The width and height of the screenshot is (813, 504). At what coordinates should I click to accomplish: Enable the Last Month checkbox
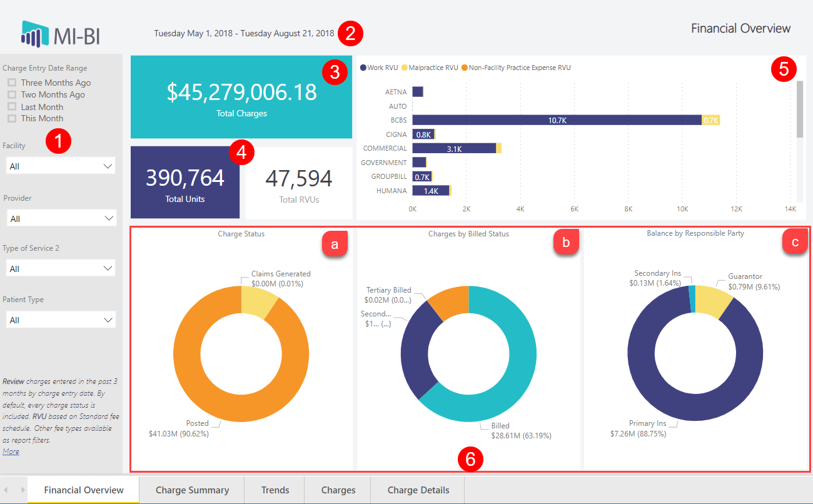click(11, 107)
